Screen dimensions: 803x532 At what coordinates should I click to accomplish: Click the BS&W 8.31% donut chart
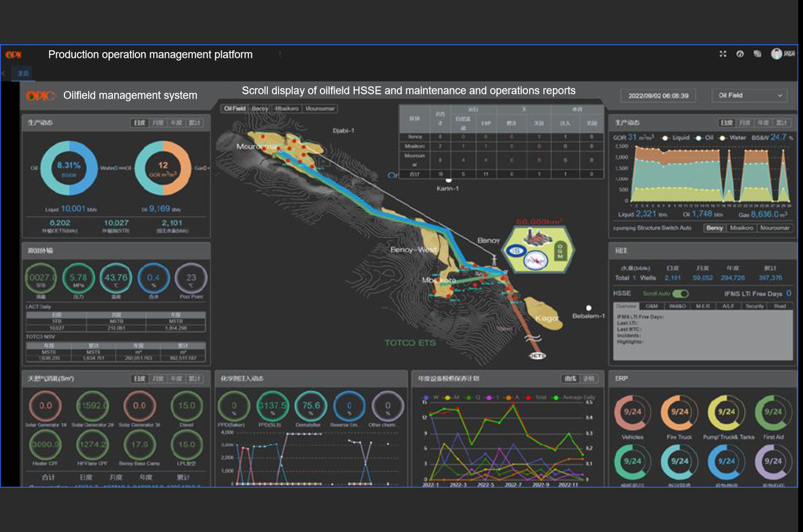(x=69, y=168)
